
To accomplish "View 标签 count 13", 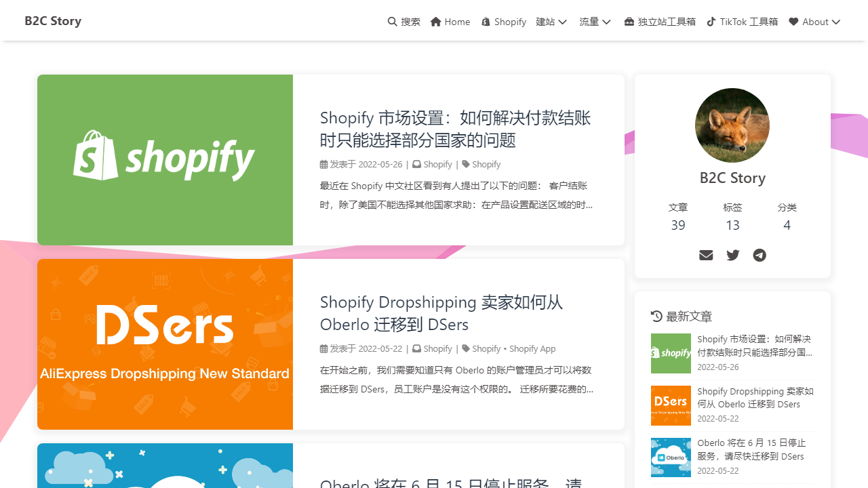I will point(732,217).
